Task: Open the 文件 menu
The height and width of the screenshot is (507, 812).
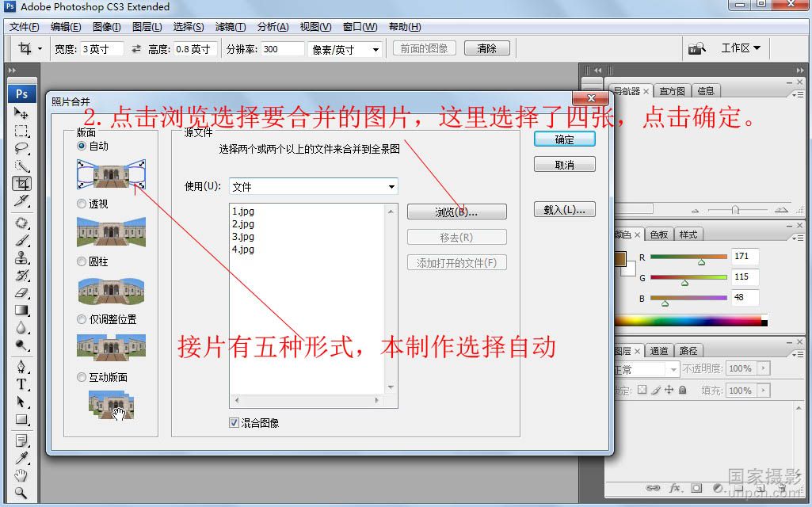Action: (25, 27)
